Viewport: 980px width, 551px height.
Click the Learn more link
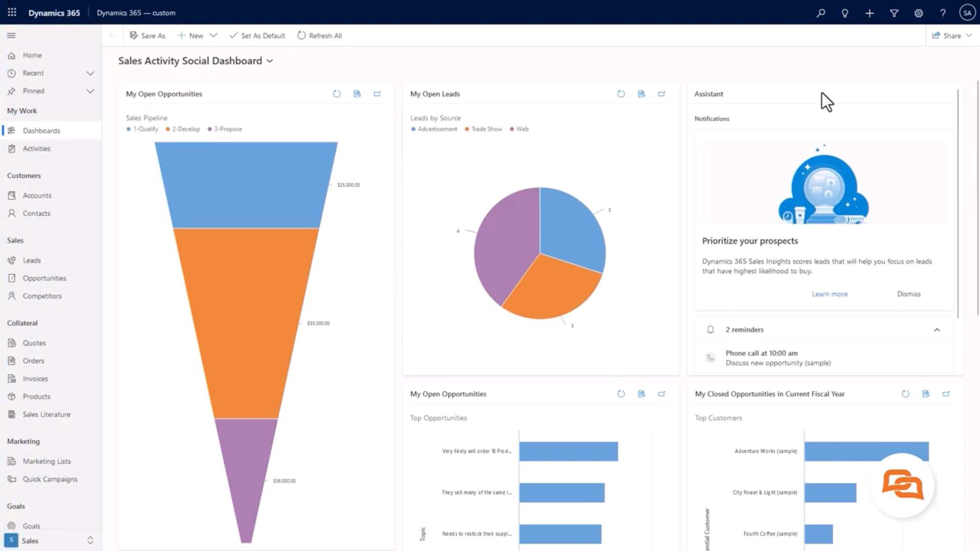[x=829, y=294]
